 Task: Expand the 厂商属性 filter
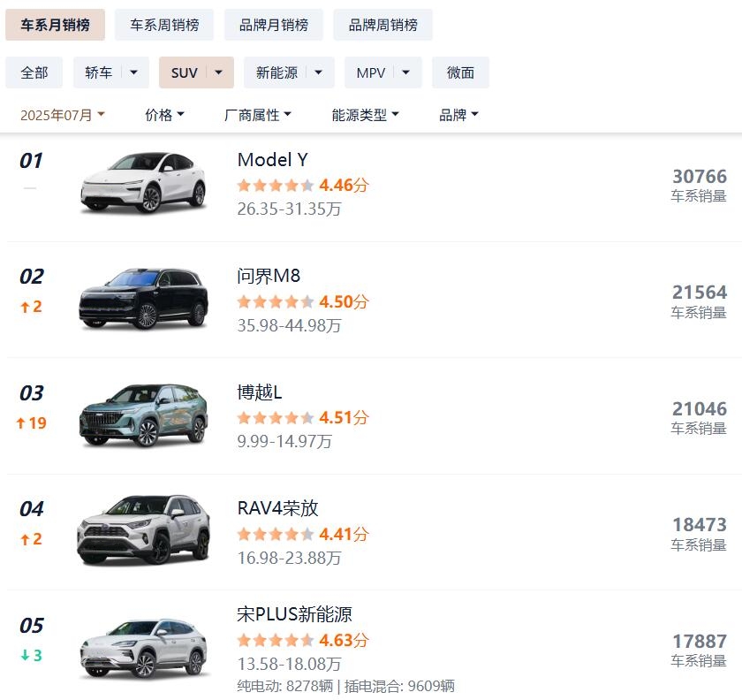coord(258,115)
